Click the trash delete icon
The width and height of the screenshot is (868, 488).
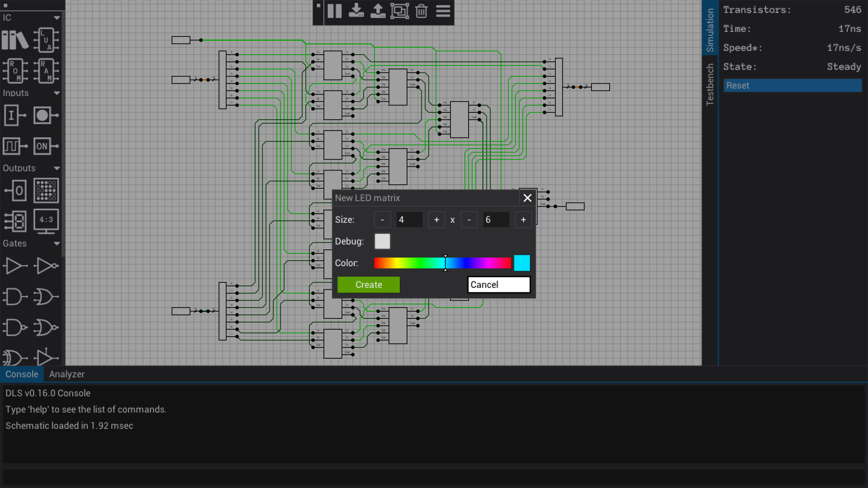(x=422, y=11)
